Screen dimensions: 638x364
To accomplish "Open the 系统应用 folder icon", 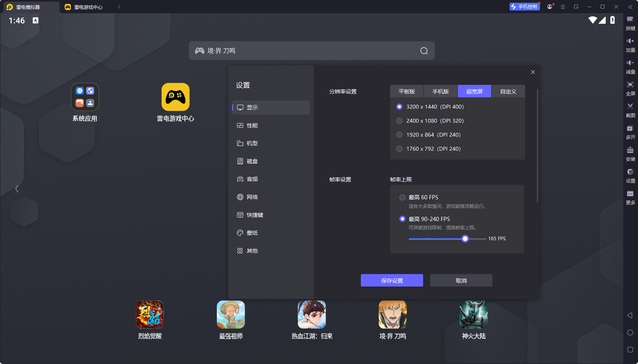I will (85, 97).
